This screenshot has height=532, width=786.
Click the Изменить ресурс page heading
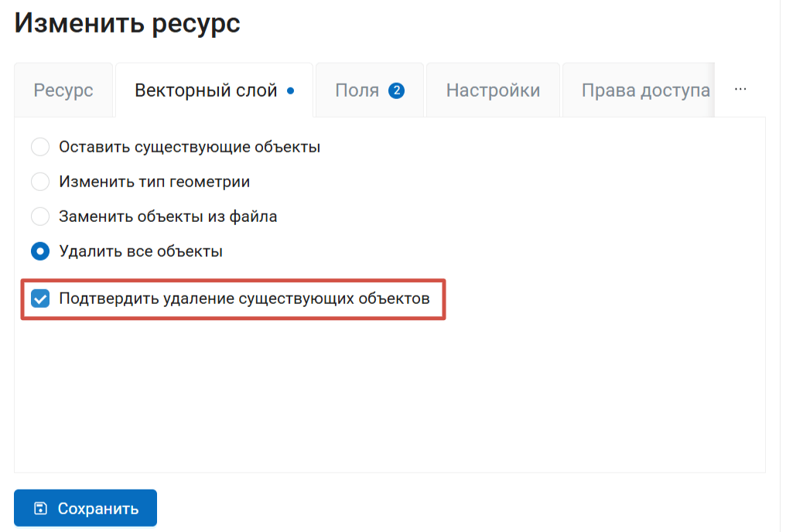[128, 23]
